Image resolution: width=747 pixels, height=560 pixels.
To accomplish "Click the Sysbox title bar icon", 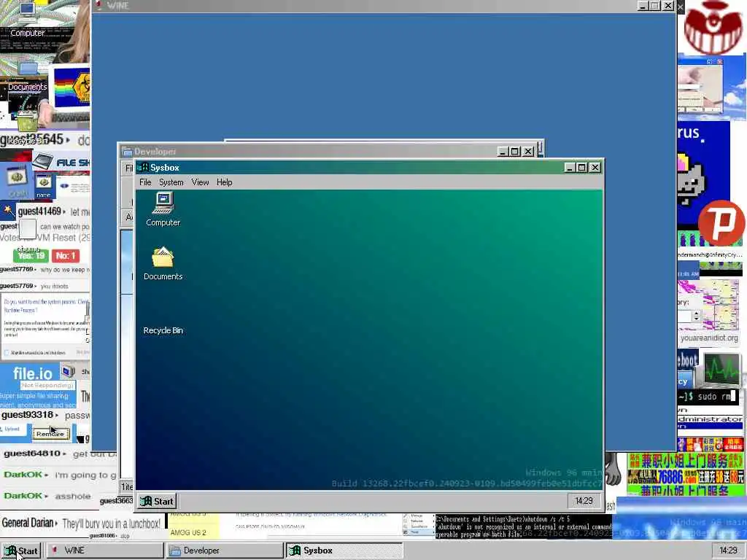I will [x=144, y=167].
